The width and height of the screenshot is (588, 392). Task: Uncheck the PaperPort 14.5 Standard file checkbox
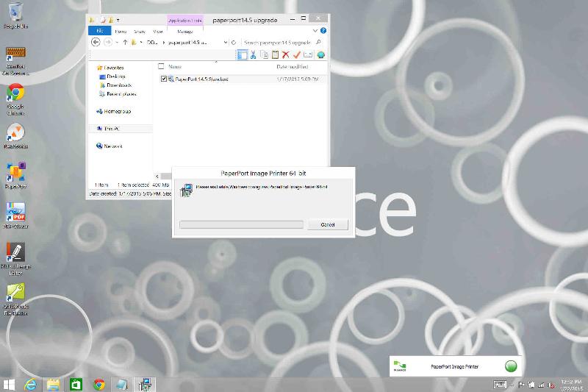pyautogui.click(x=164, y=79)
